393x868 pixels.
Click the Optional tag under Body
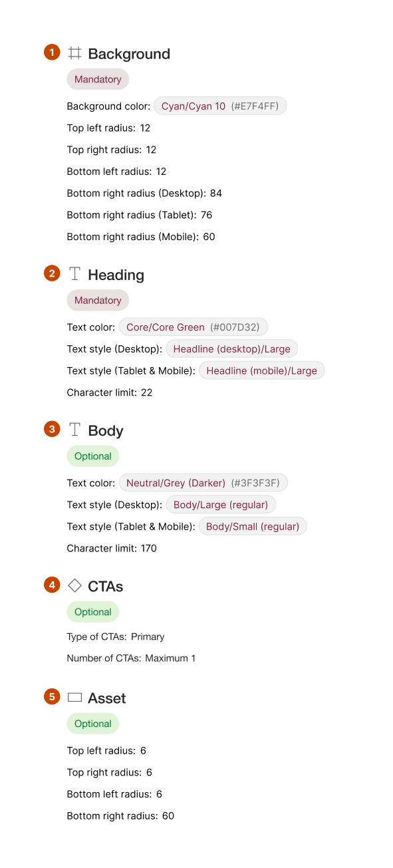pos(93,456)
